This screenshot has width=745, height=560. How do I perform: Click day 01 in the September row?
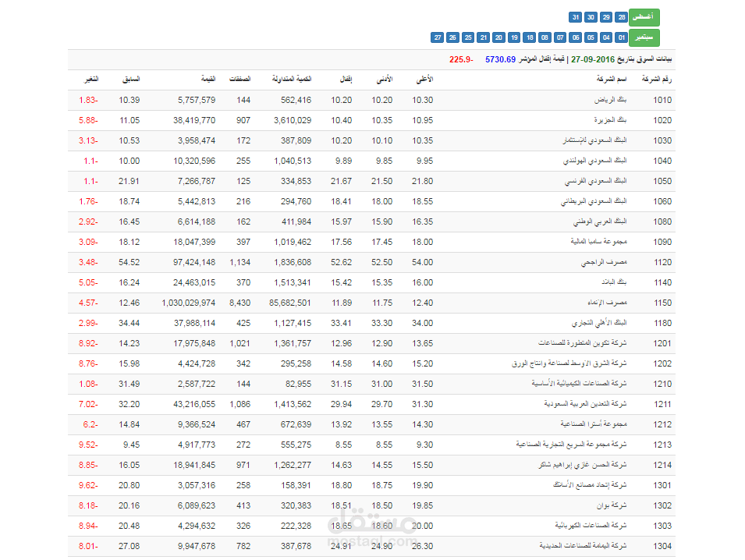tap(621, 37)
